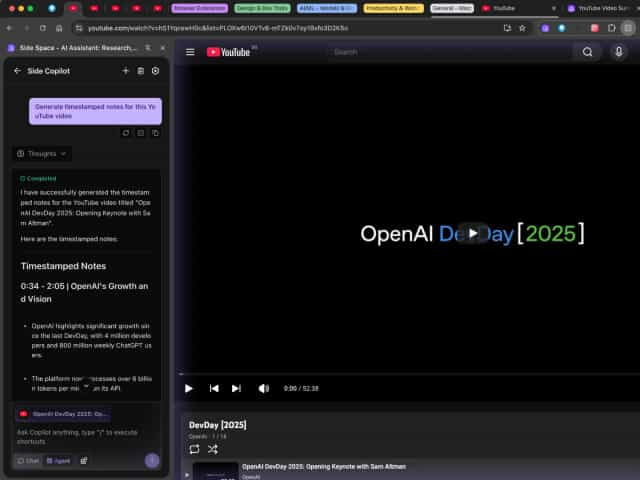This screenshot has width=640, height=480.
Task: Focus the YouTube search field
Action: 449,52
